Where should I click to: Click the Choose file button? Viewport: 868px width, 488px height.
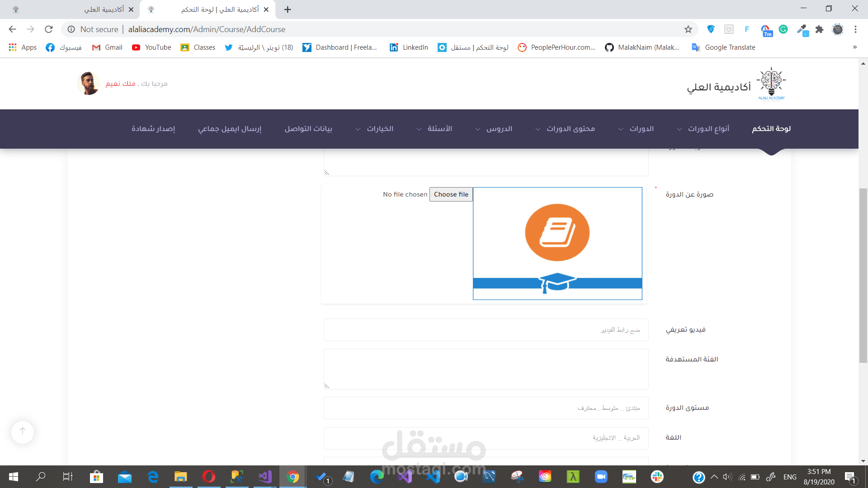[x=451, y=194]
